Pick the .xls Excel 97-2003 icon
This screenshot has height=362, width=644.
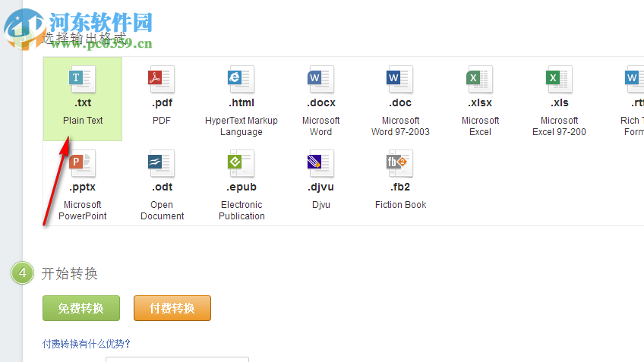(x=559, y=79)
